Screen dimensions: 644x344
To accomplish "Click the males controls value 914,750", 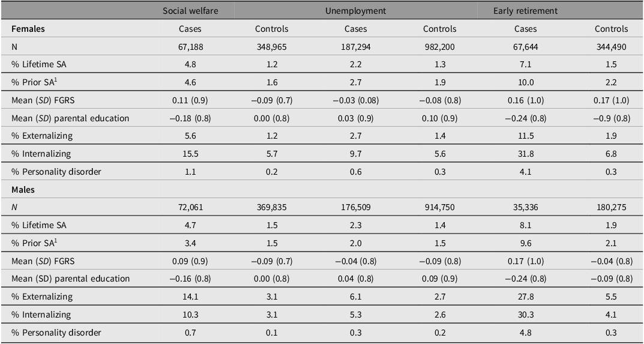I will tap(439, 208).
